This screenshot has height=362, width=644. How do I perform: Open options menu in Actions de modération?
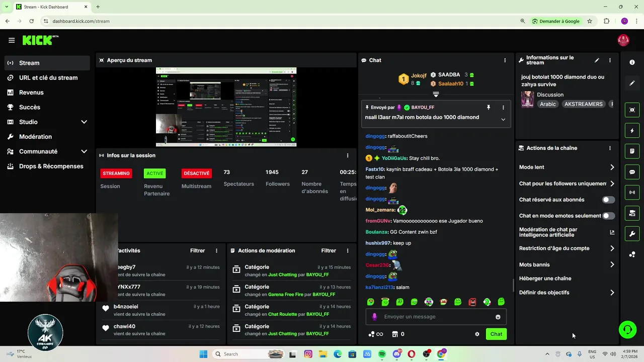[347, 250]
